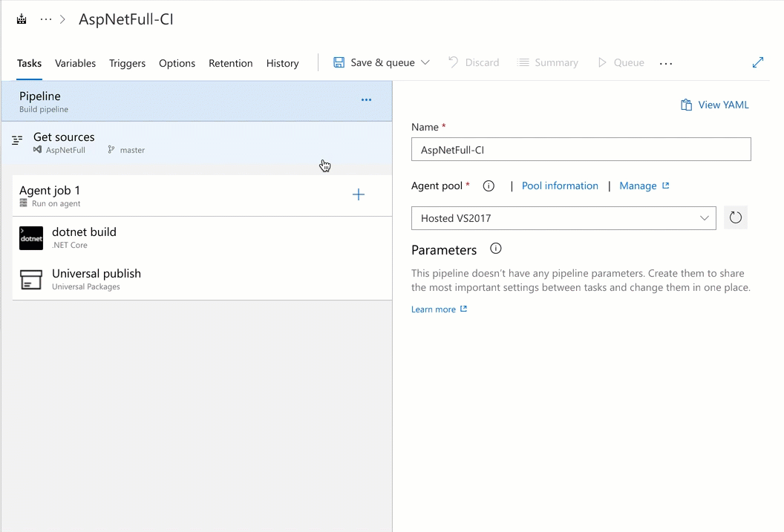
Task: Click the Pool information link
Action: click(560, 185)
